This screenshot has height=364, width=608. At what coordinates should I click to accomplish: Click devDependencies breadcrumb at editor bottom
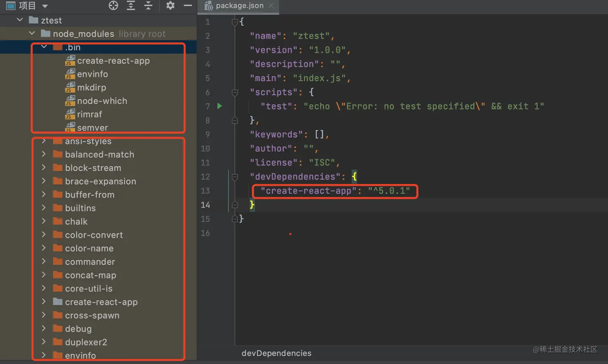pos(276,353)
